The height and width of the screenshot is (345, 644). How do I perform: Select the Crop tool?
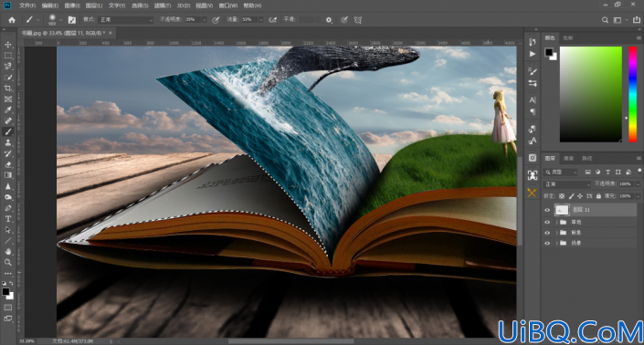[x=8, y=89]
